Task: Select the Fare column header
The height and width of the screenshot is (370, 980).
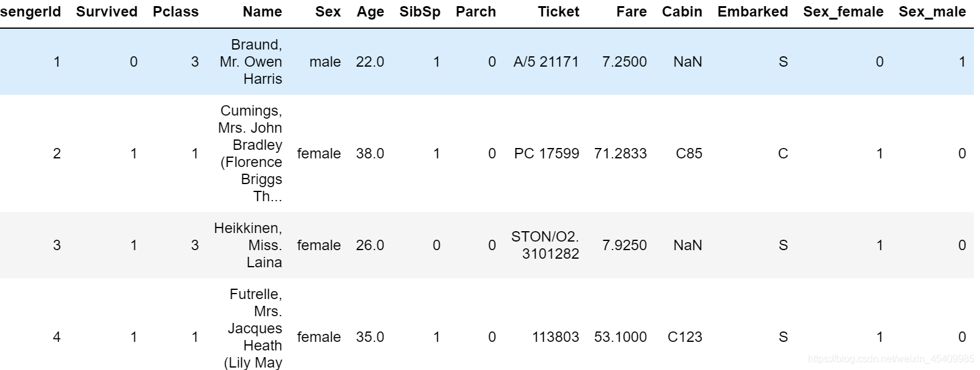Action: click(631, 12)
